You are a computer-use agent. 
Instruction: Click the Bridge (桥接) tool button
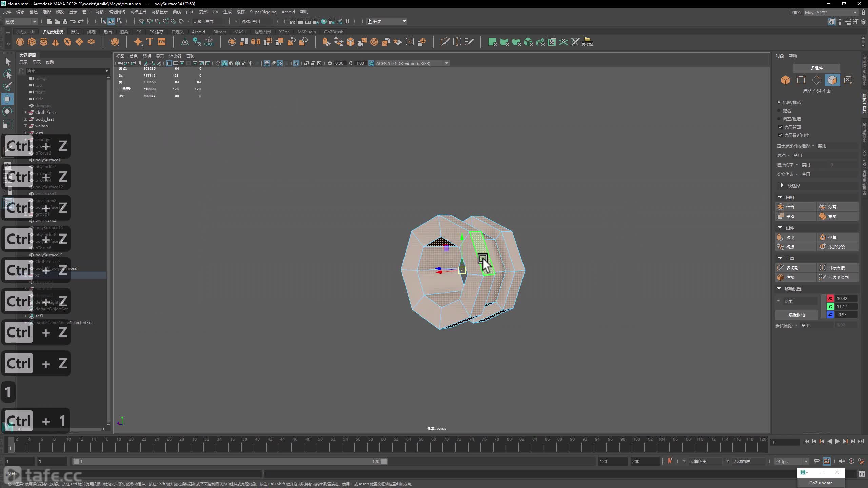[796, 247]
